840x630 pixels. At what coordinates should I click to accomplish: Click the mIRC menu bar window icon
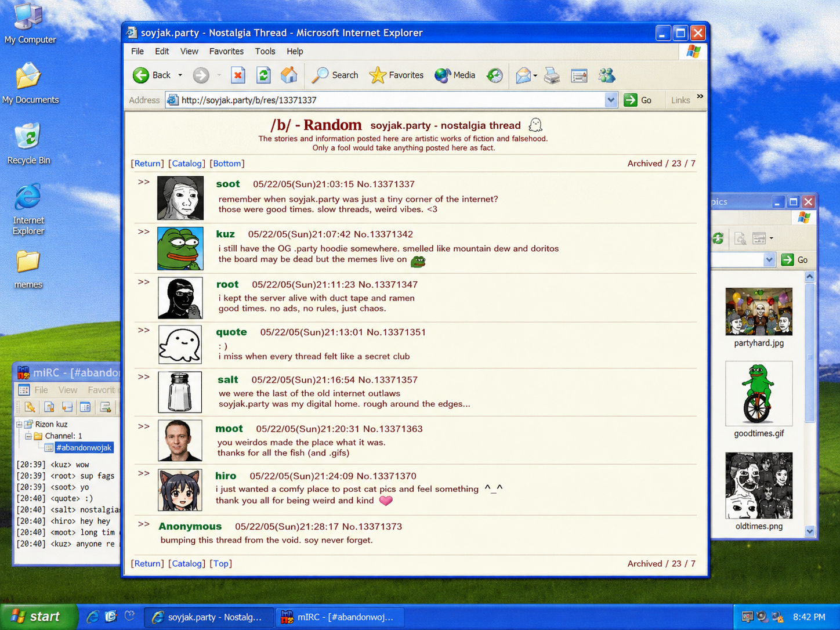point(24,390)
